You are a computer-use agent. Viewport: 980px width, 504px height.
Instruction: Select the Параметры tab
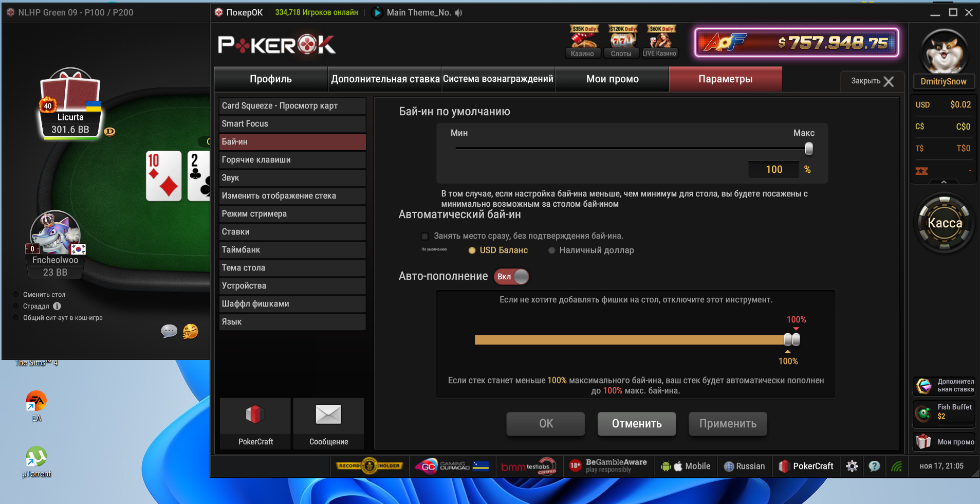tap(726, 79)
